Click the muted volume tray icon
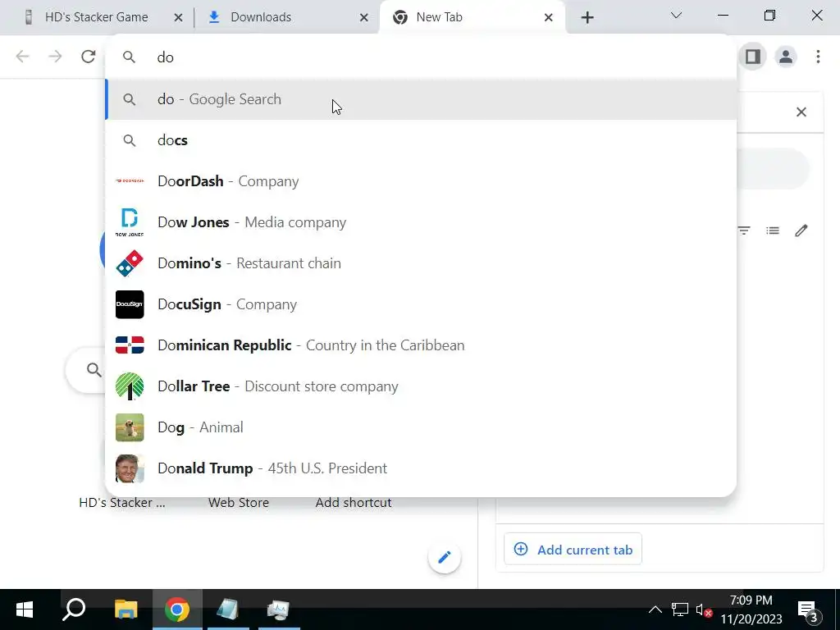 [703, 609]
